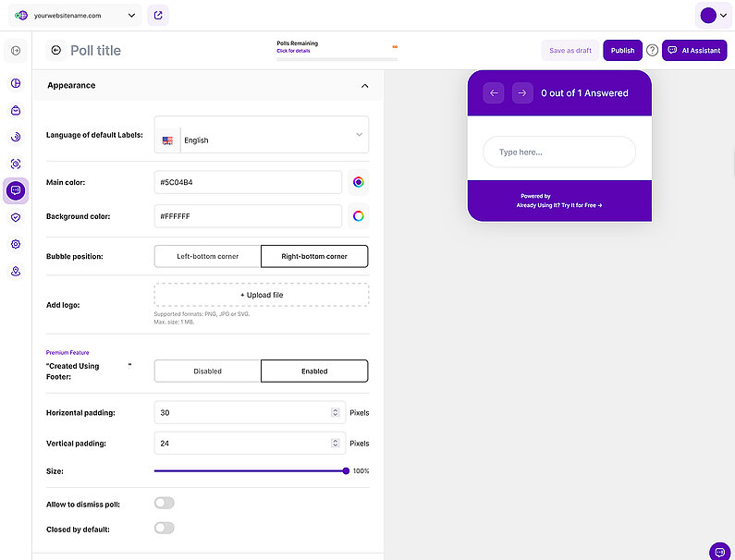Click the Main color hex field
735x560 pixels.
[248, 182]
